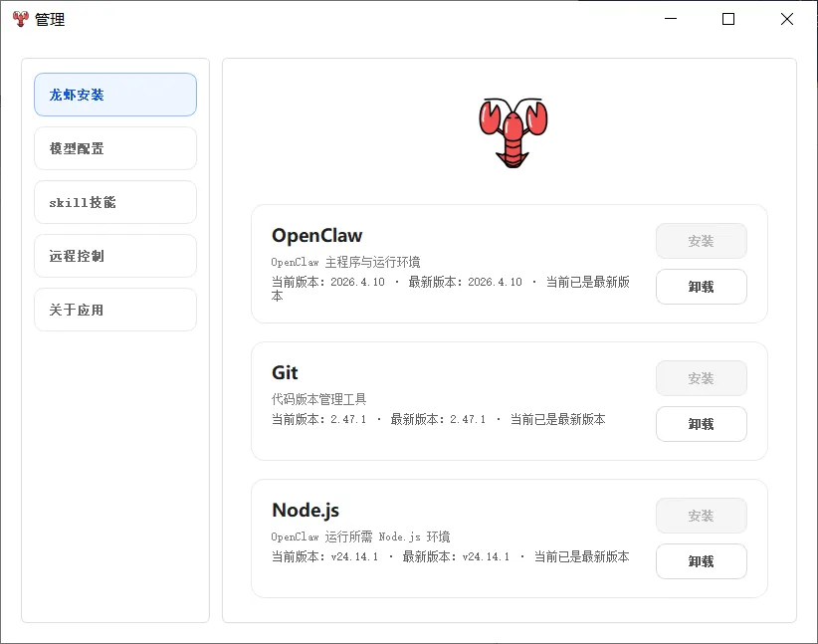The width and height of the screenshot is (818, 644).
Task: Click the 'OpenClaw 运行所需 Node.js 环境' description
Action: (x=360, y=537)
